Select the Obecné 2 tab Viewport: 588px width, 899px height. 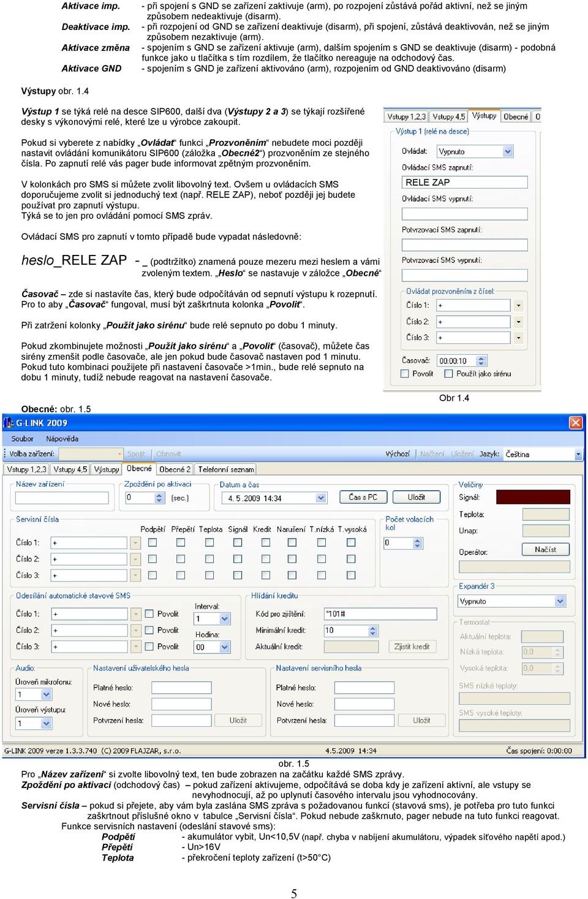175,469
